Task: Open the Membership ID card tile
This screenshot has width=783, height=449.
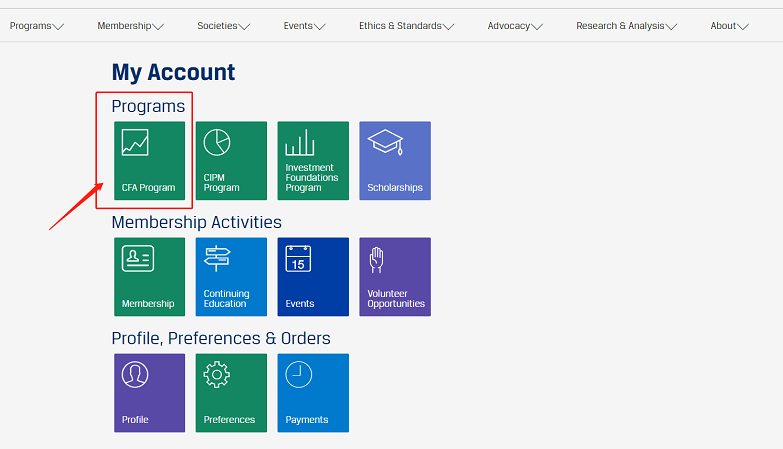Action: [149, 276]
